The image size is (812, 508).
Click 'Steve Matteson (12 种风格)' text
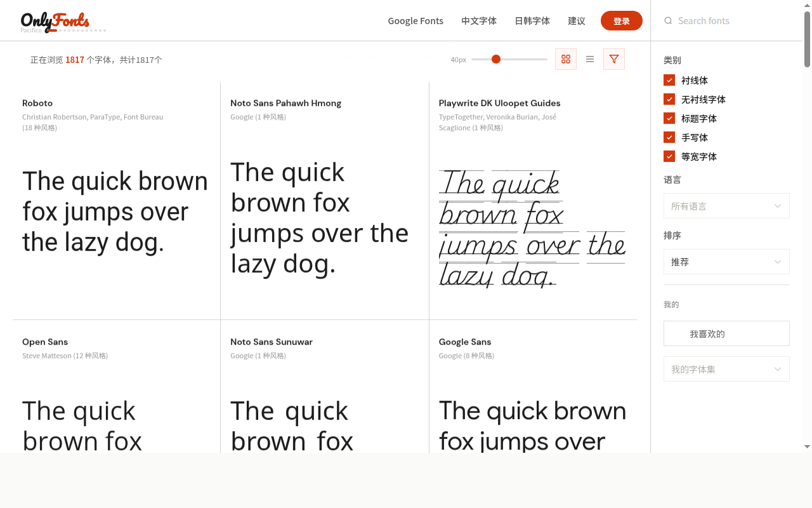click(x=65, y=356)
